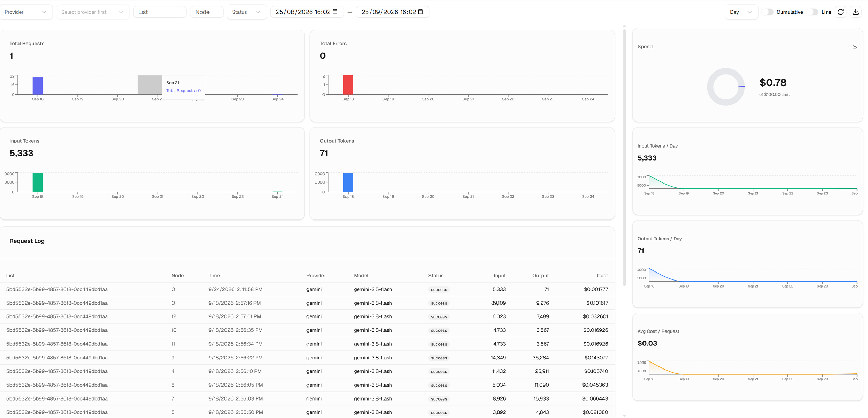
Task: Click the Avg Cost / Request value $0.03
Action: pos(647,343)
